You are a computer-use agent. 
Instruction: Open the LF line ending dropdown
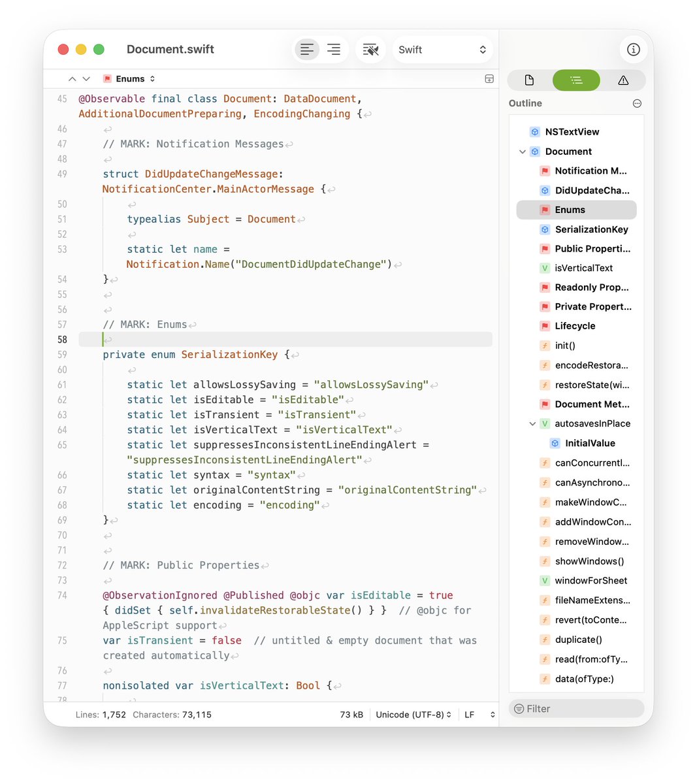tap(479, 715)
